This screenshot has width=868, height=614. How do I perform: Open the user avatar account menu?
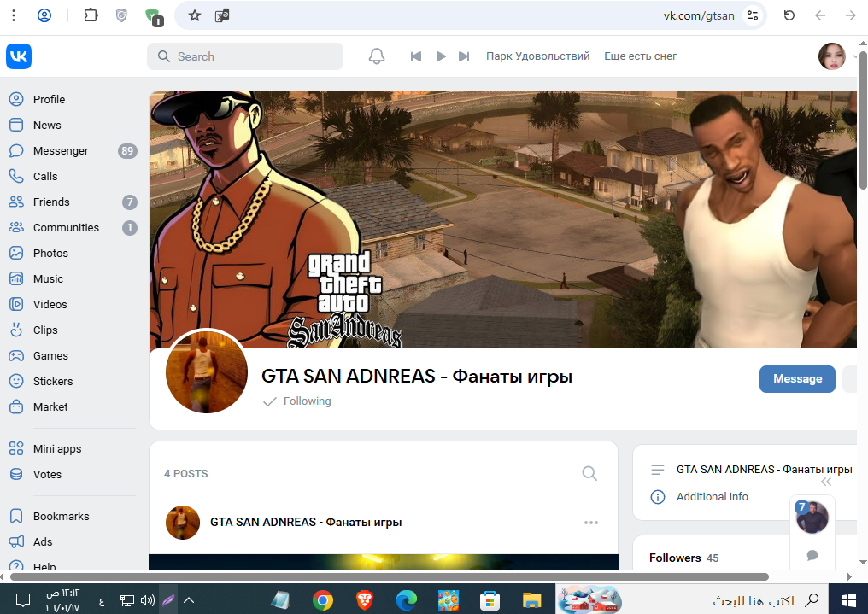tap(832, 56)
